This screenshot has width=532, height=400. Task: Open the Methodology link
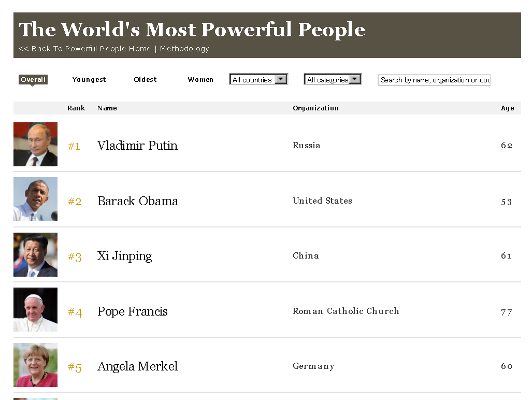point(184,49)
